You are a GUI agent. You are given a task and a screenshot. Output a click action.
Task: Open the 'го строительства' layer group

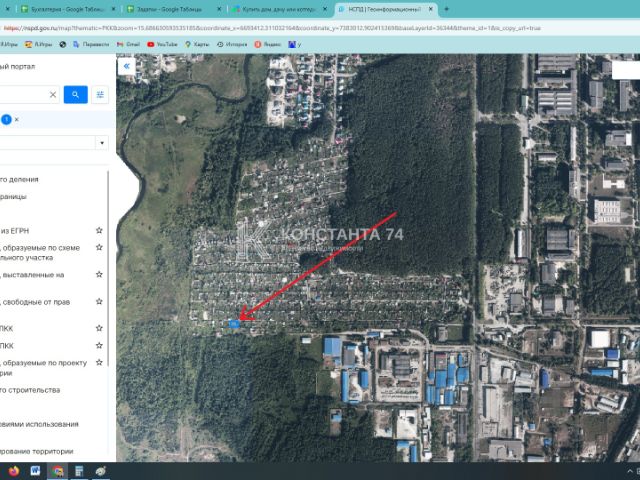[x=30, y=390]
